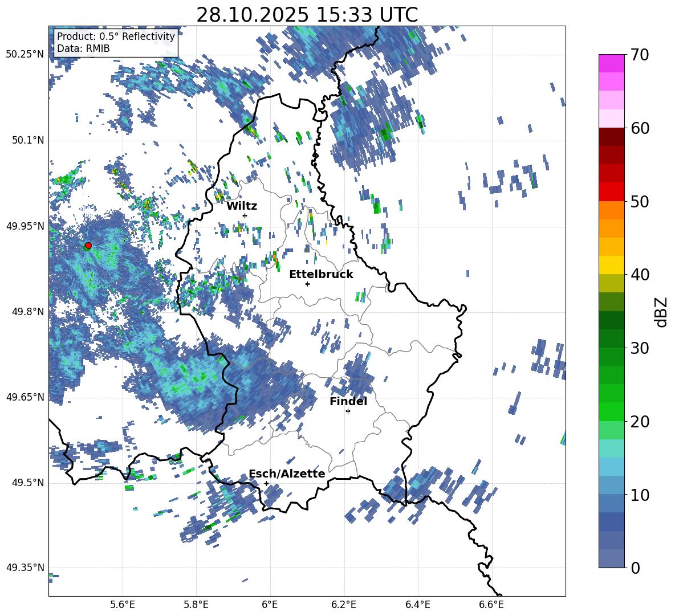Image resolution: width=675 pixels, height=616 pixels.
Task: Click the 70 tick label on colorbar
Action: tap(641, 55)
